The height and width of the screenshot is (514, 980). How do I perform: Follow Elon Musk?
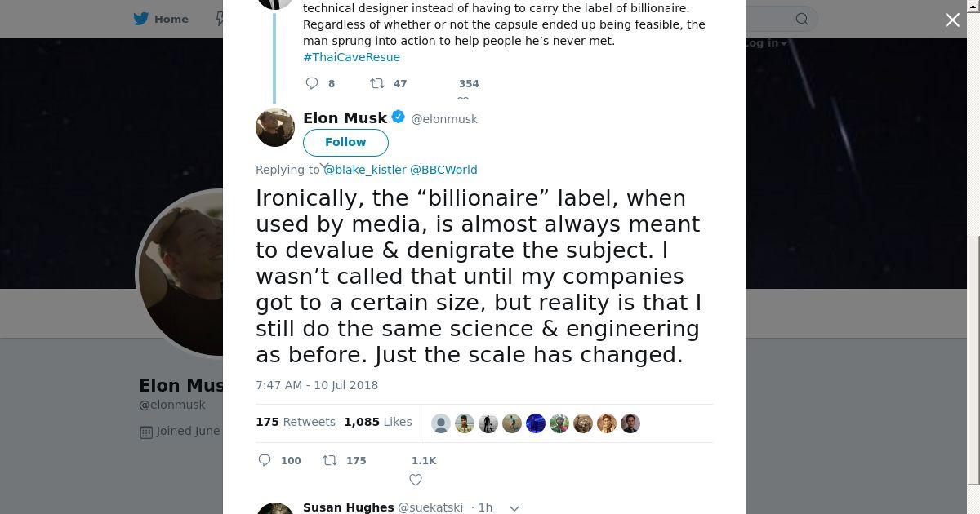(x=345, y=142)
